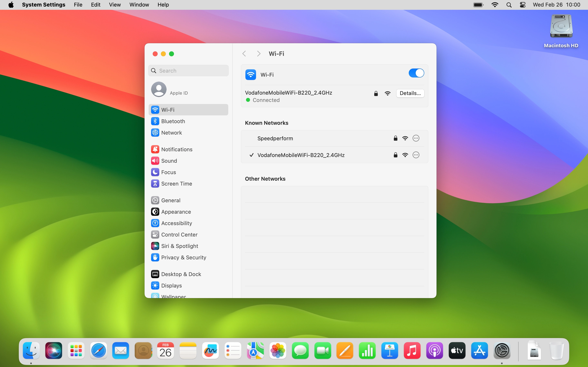Open the View menu in the menu bar
The image size is (588, 367).
tap(115, 5)
